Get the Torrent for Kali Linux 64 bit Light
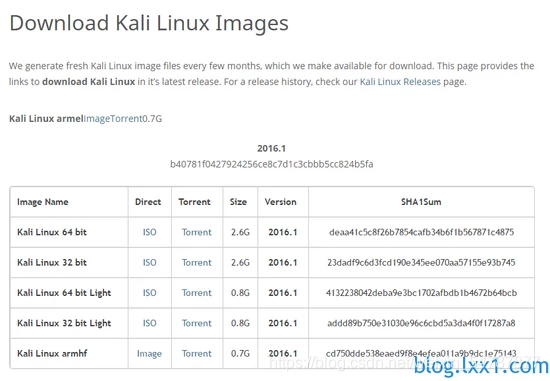 (x=197, y=293)
